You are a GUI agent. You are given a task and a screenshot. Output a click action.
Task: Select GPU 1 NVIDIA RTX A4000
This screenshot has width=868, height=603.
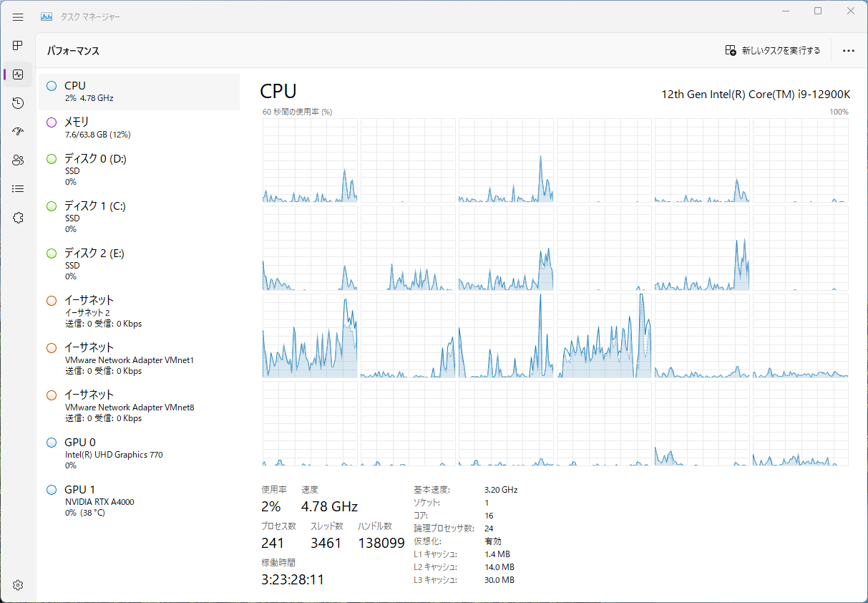(139, 501)
